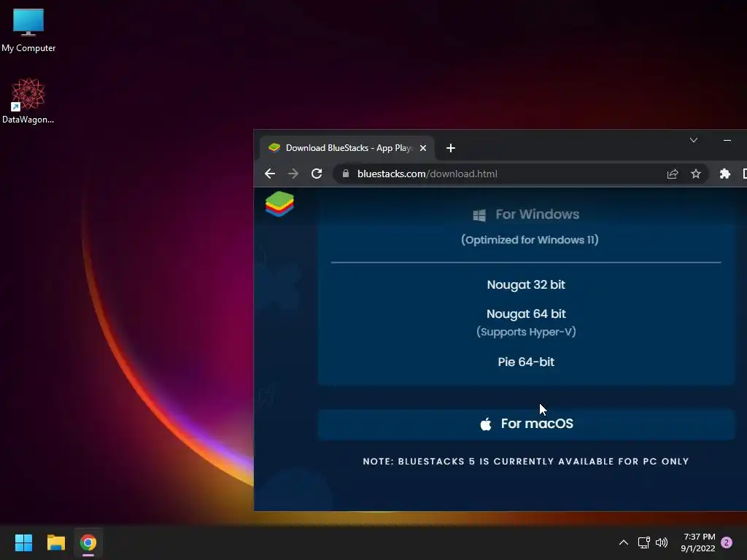Minimize the Chrome window
747x560 pixels.
[x=727, y=141]
